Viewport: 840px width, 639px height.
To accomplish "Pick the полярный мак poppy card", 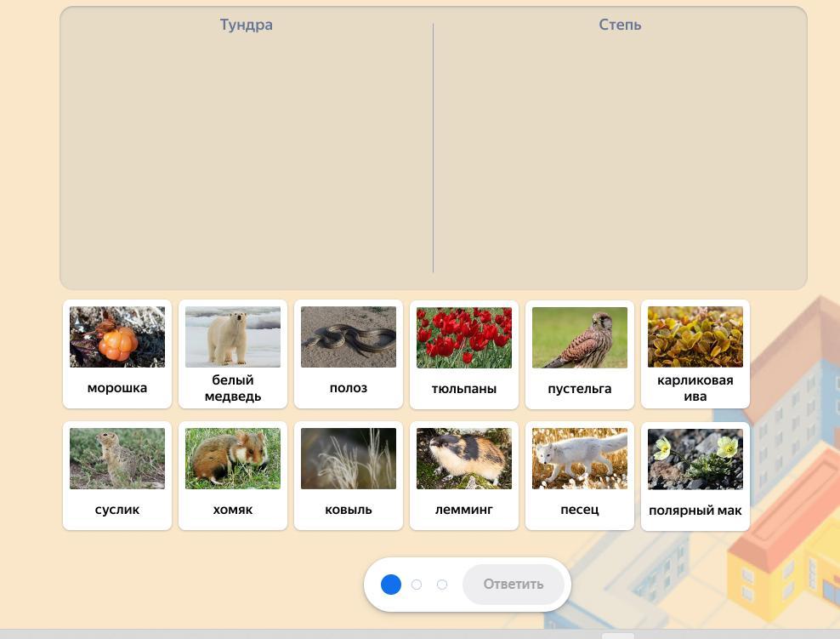I will 695,476.
